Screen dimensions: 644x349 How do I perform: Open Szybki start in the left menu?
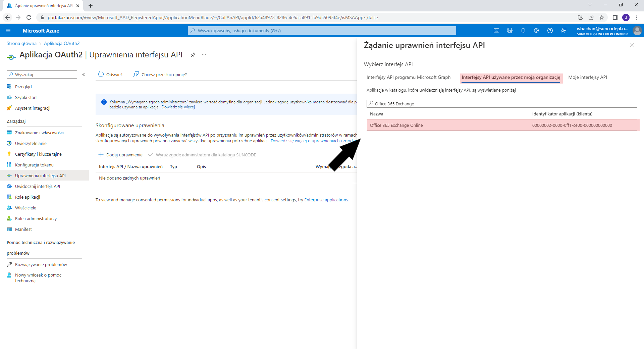26,97
